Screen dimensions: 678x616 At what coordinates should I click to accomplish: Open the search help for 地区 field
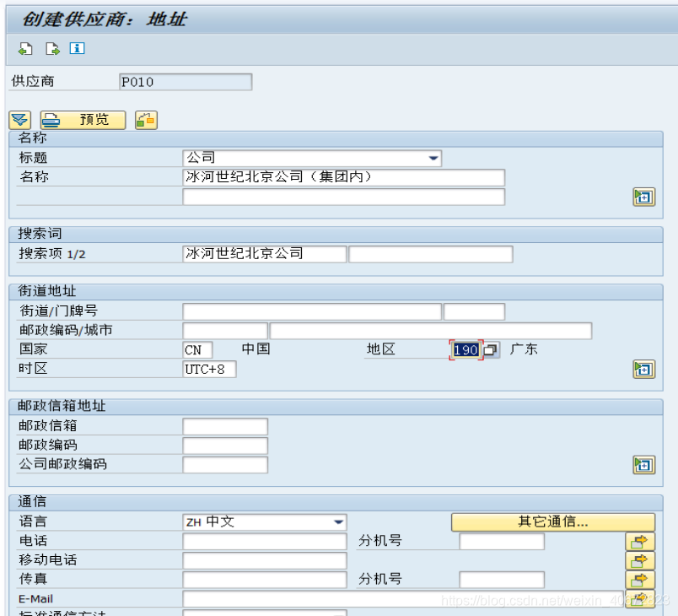(x=491, y=349)
